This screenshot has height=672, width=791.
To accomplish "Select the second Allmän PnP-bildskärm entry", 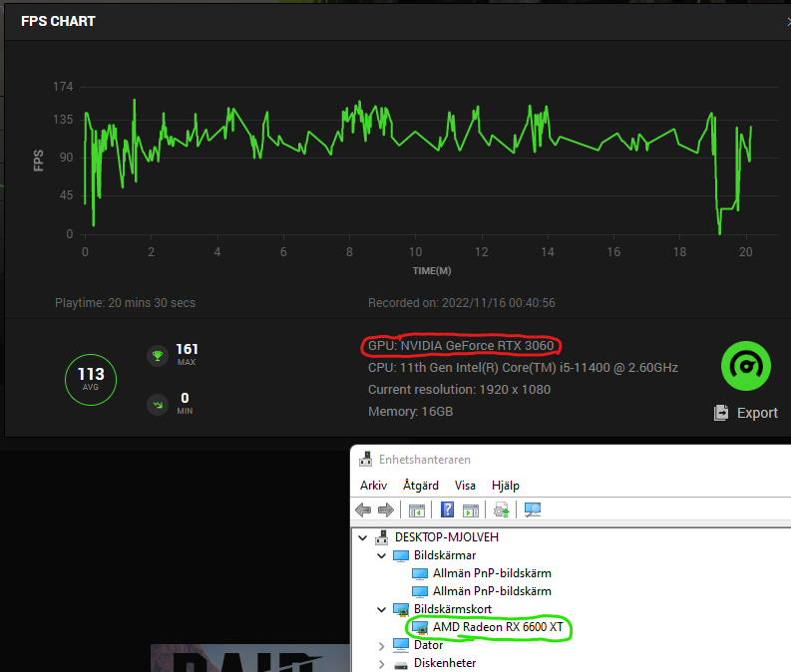I will click(x=492, y=591).
